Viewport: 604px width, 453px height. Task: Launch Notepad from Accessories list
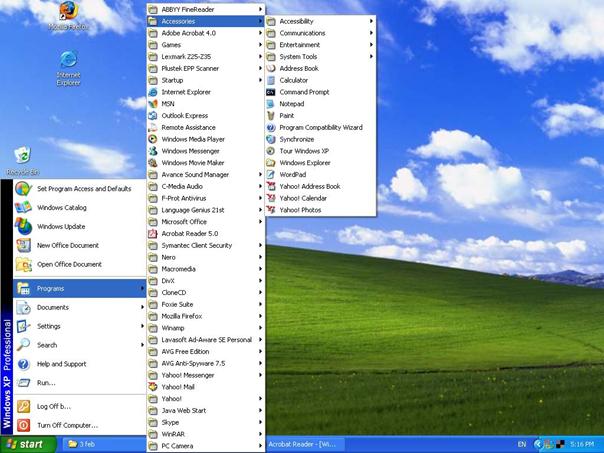tap(291, 104)
